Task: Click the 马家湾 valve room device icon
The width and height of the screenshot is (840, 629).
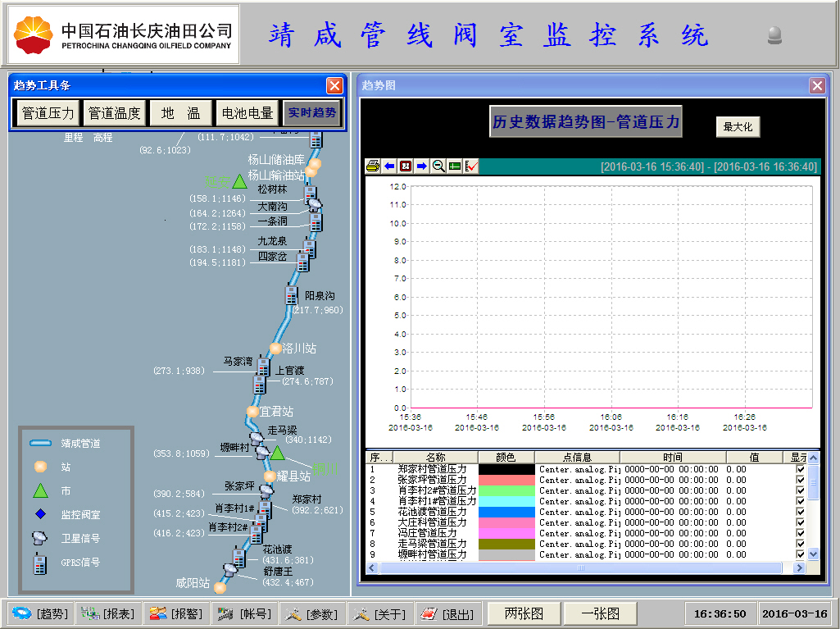Action: click(x=263, y=367)
